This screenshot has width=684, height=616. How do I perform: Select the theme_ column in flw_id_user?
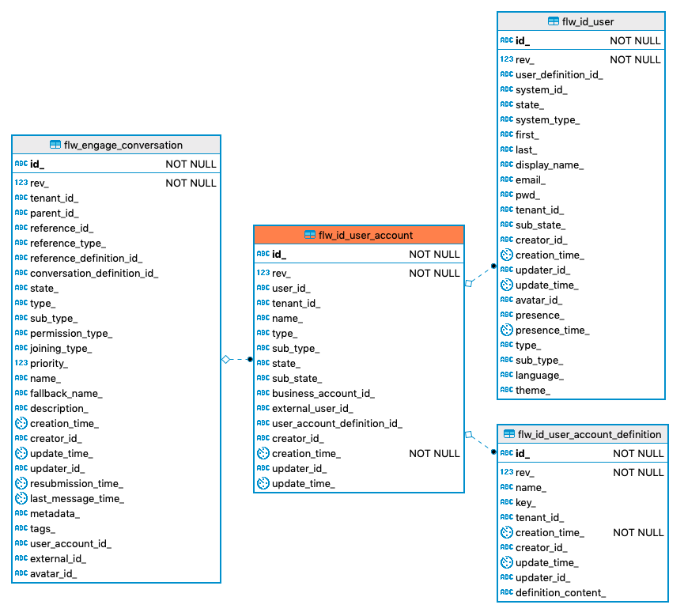pos(533,390)
